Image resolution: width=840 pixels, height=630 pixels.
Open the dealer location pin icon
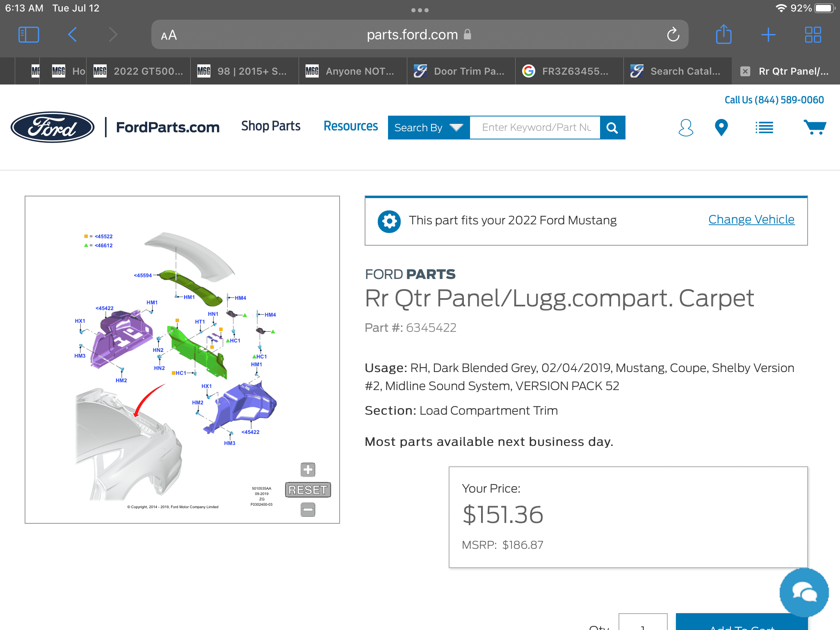pos(721,128)
